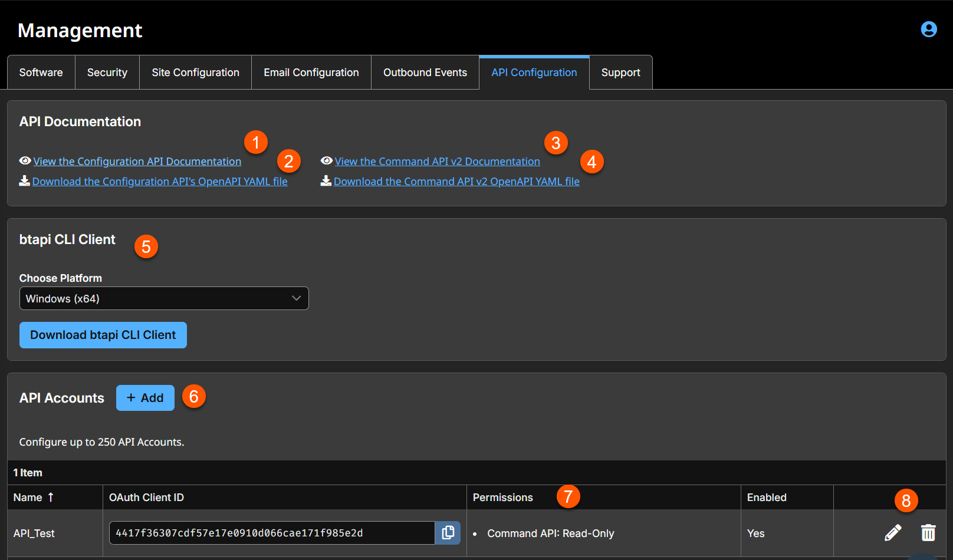Click the 'btapi CLI Client' section heading
953x560 pixels.
coord(67,239)
